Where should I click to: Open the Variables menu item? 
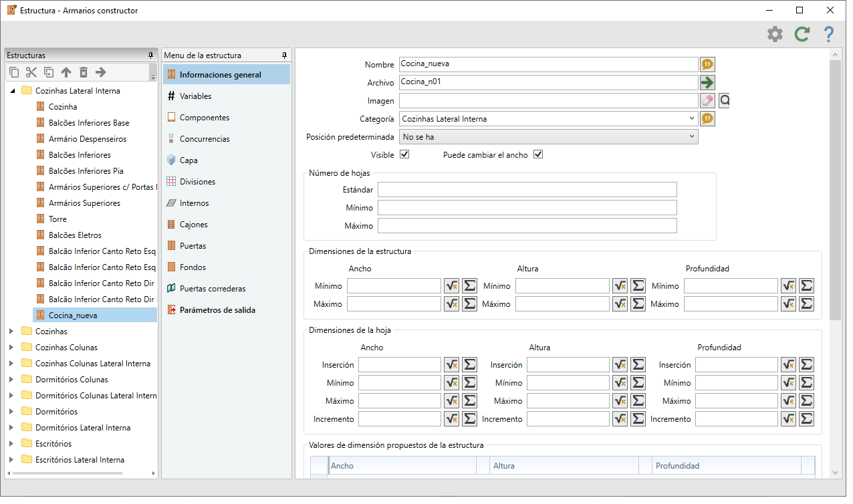click(x=195, y=96)
